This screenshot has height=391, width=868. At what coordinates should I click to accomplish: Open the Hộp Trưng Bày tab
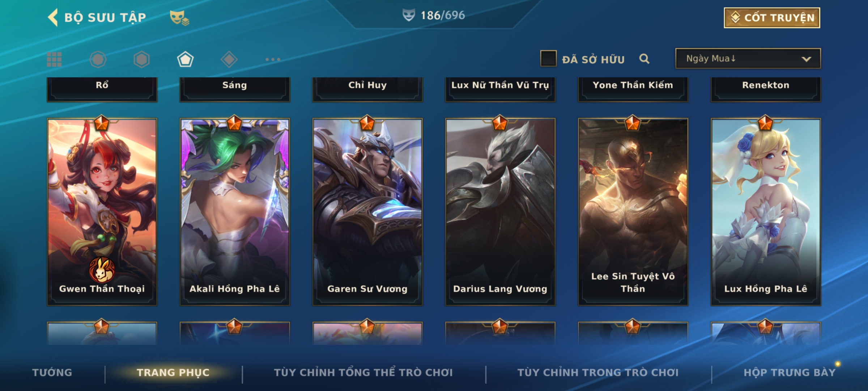tap(790, 373)
